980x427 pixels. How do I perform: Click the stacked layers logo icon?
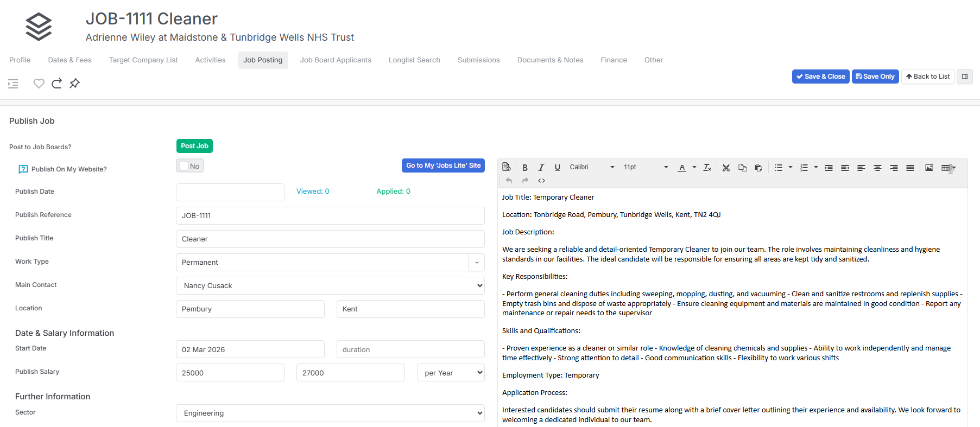pos(39,27)
